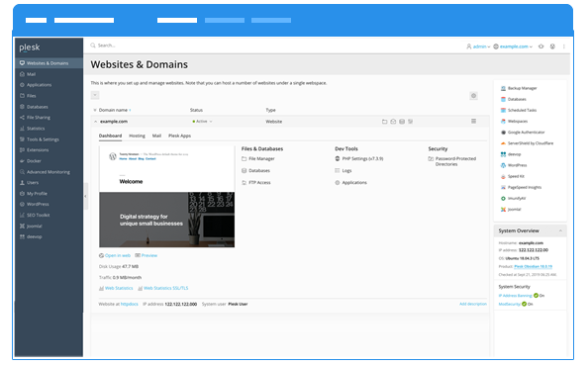Screen dimensions: 588x366
Task: Click the IP Address Banning link
Action: 516,296
